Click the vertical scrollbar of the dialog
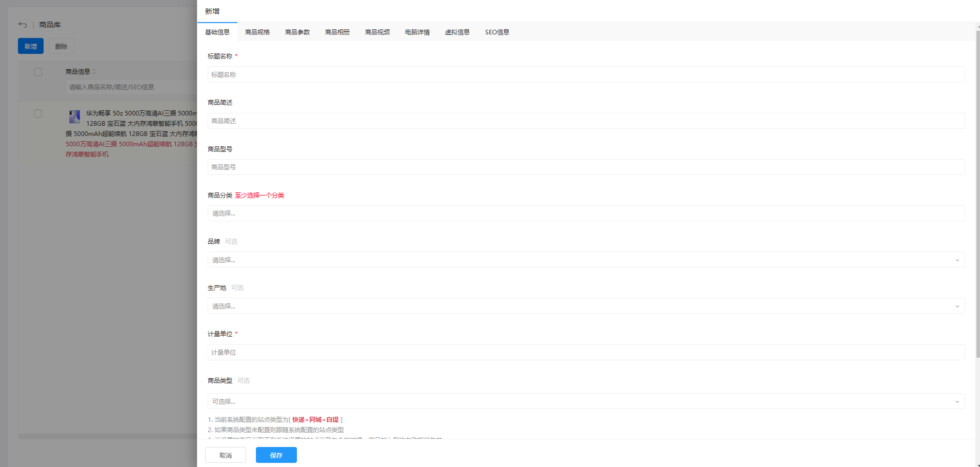The width and height of the screenshot is (980, 467). [x=977, y=195]
